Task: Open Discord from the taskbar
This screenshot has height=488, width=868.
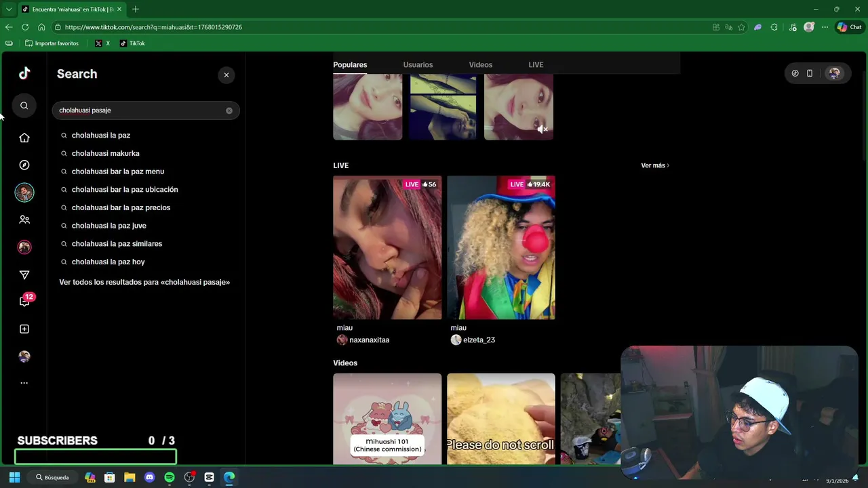Action: tap(150, 477)
